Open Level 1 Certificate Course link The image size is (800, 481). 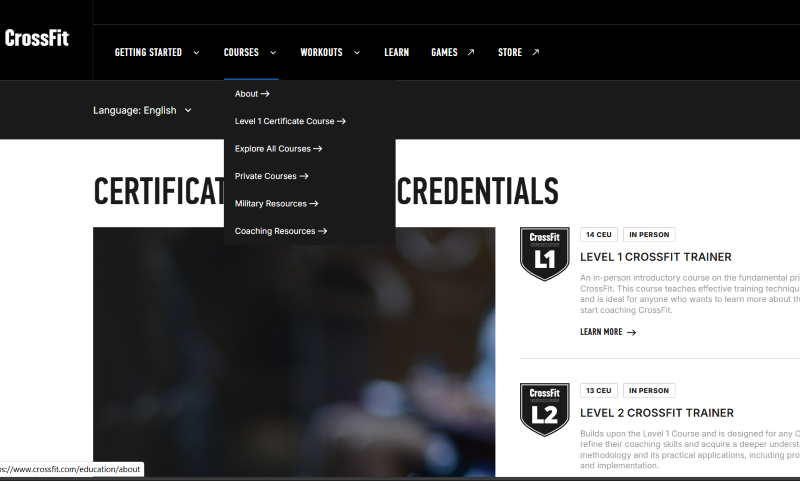click(x=290, y=121)
